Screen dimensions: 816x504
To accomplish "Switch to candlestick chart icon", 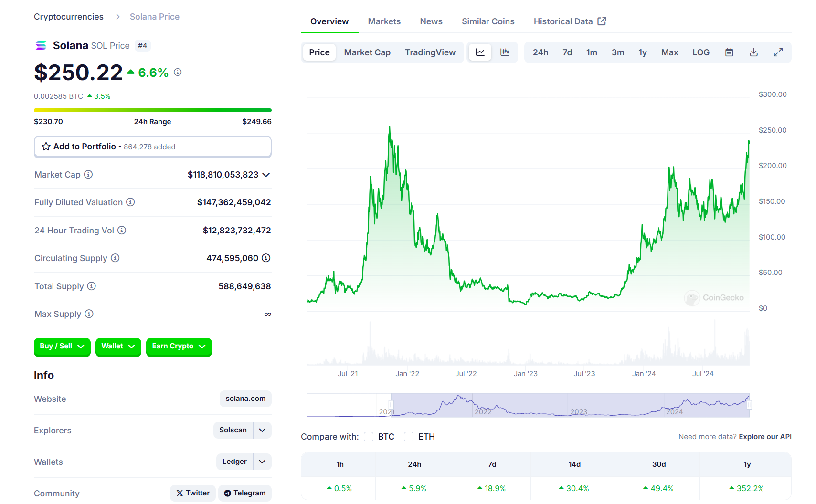I will coord(505,52).
